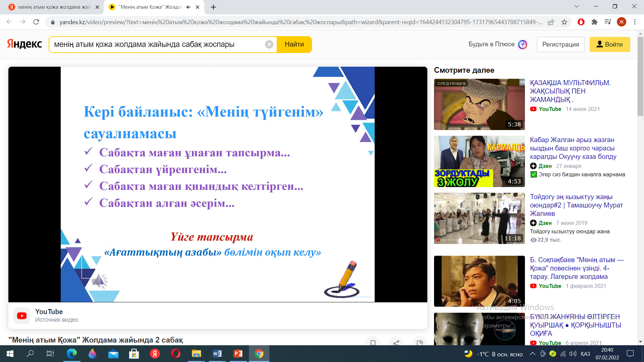Open the Opera-style red extension icon

(581, 22)
